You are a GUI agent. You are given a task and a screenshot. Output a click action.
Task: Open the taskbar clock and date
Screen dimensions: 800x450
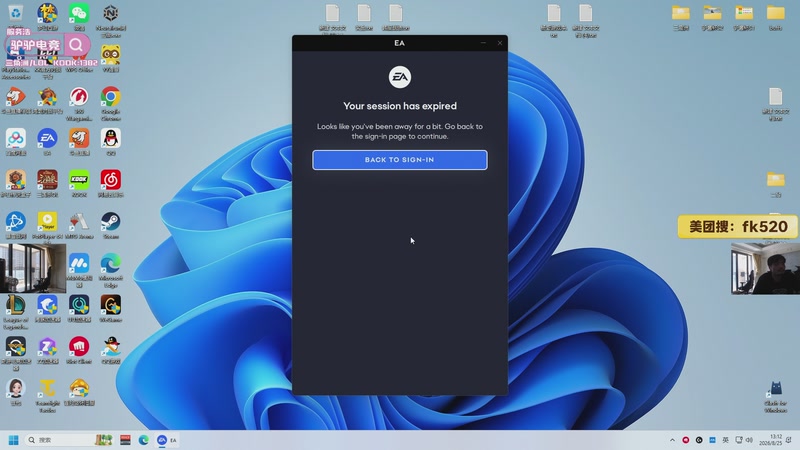[770, 440]
